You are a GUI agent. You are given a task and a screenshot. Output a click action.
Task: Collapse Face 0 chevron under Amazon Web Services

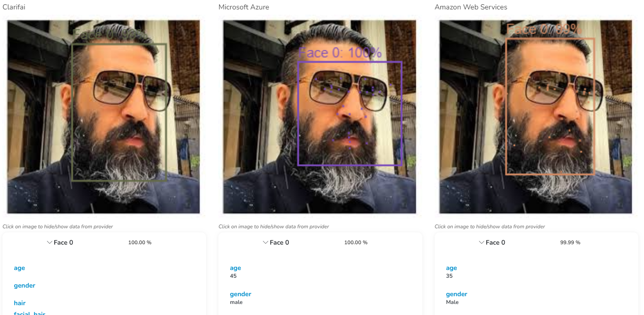click(482, 243)
